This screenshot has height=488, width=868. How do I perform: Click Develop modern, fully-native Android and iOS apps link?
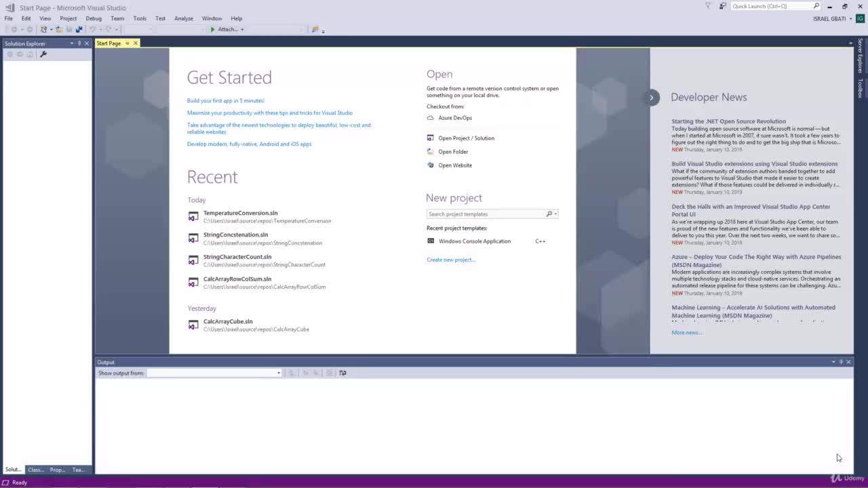click(250, 144)
